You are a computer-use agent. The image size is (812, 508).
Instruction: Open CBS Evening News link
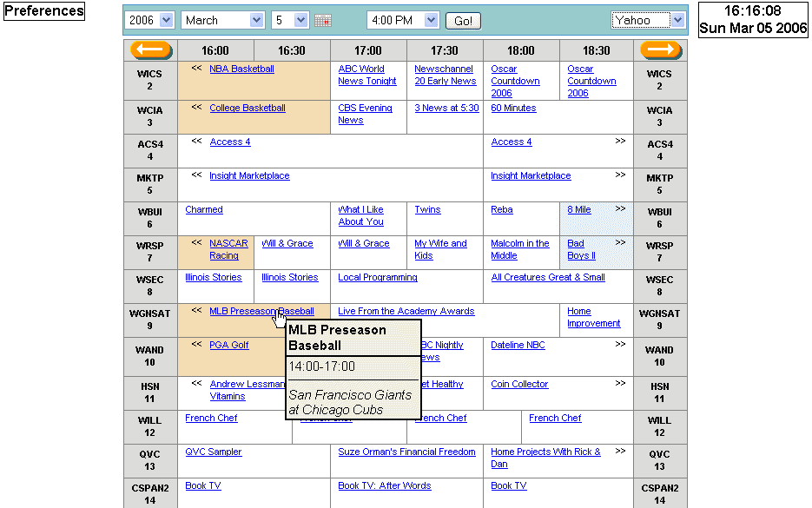coord(365,114)
